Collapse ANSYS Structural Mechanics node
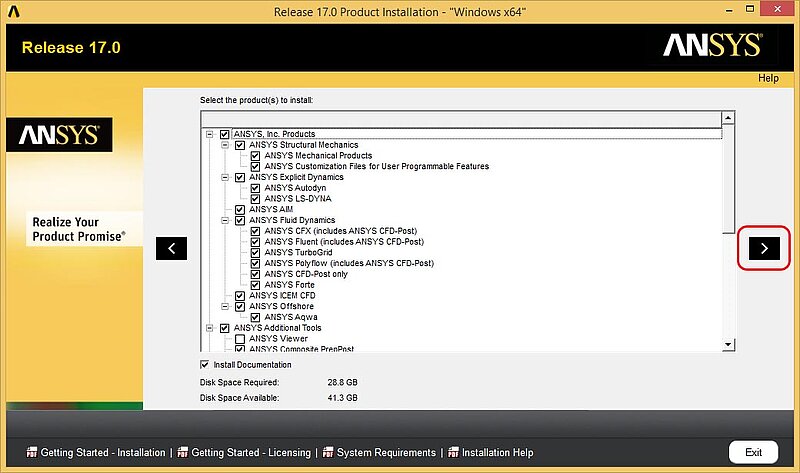The width and height of the screenshot is (800, 473). (224, 145)
